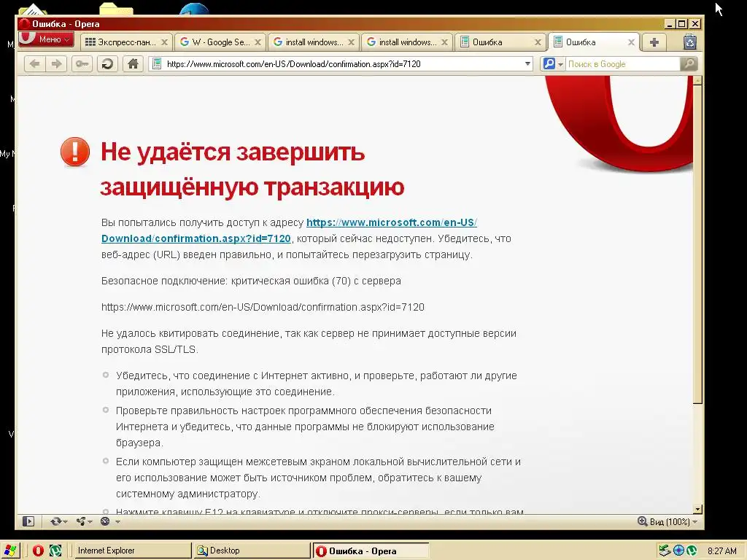Click the Opera logo in title bar

24,23
